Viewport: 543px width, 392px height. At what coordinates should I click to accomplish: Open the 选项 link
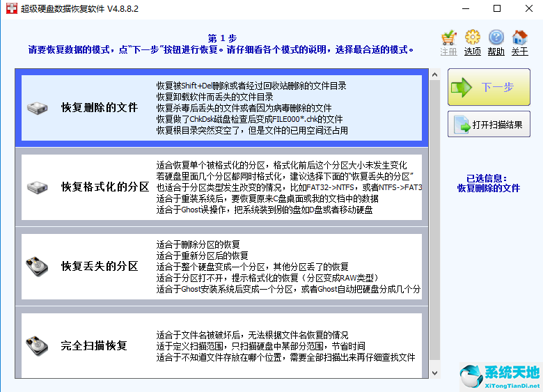click(x=473, y=52)
